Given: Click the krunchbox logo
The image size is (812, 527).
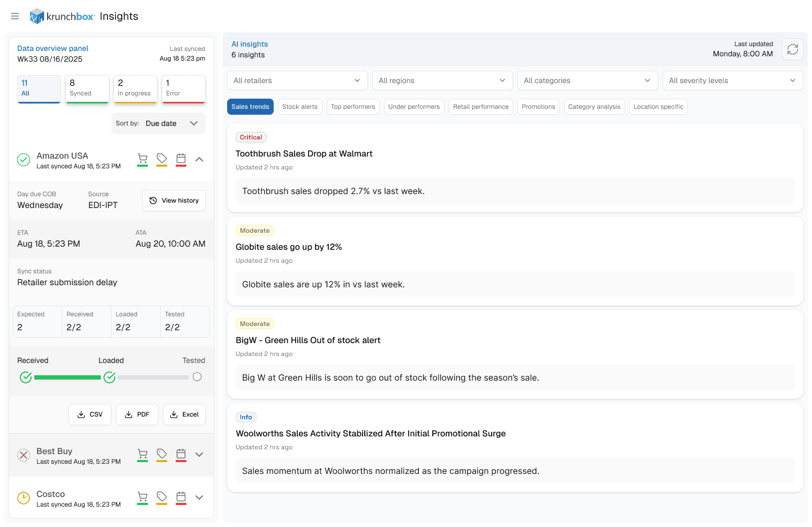Looking at the screenshot, I should click(62, 16).
